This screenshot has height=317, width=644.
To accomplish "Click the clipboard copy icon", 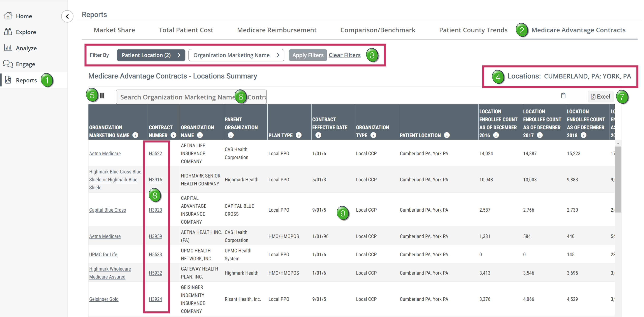I will tap(563, 96).
